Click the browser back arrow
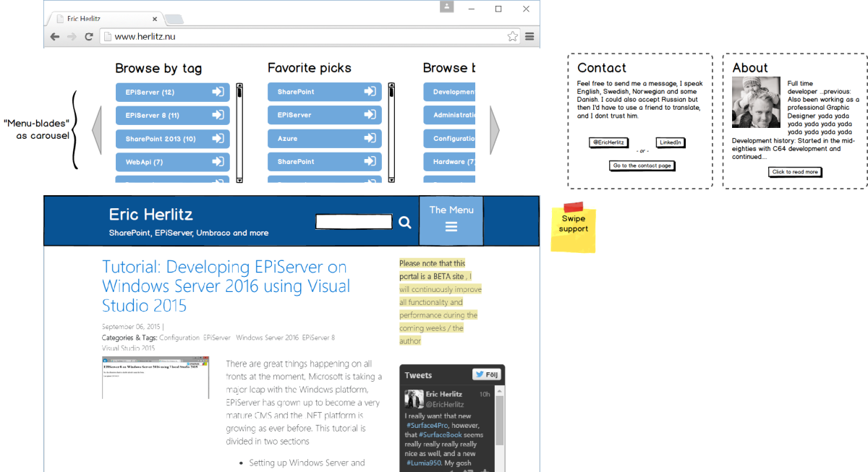 tap(55, 36)
